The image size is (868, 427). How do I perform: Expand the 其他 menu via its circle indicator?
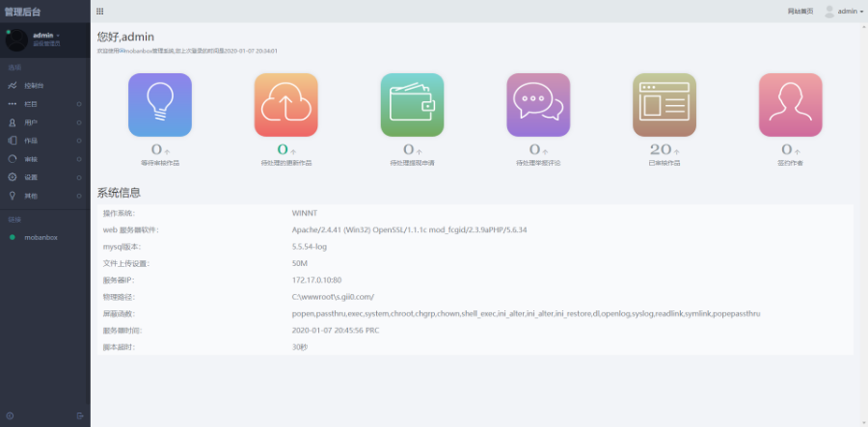pos(79,196)
